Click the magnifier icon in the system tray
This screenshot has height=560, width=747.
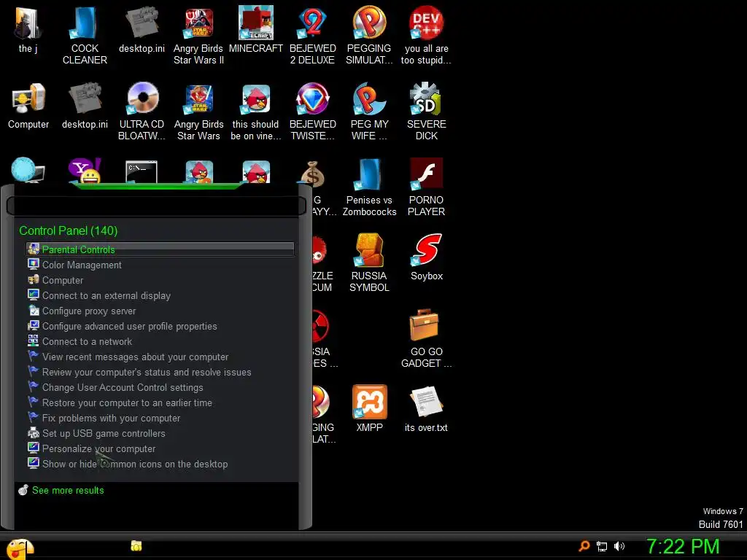[584, 546]
